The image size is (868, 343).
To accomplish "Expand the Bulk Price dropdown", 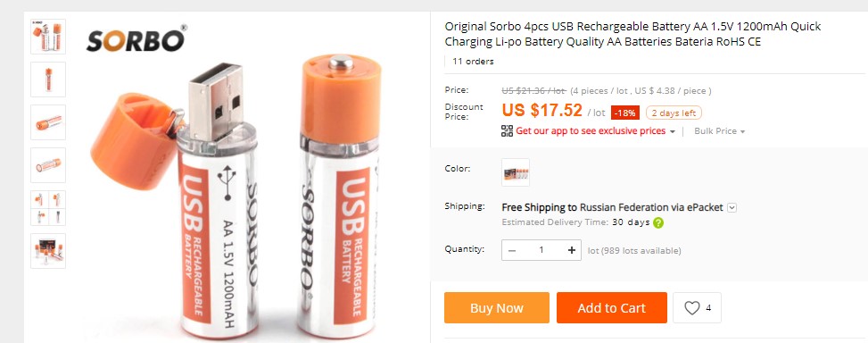I will [720, 131].
